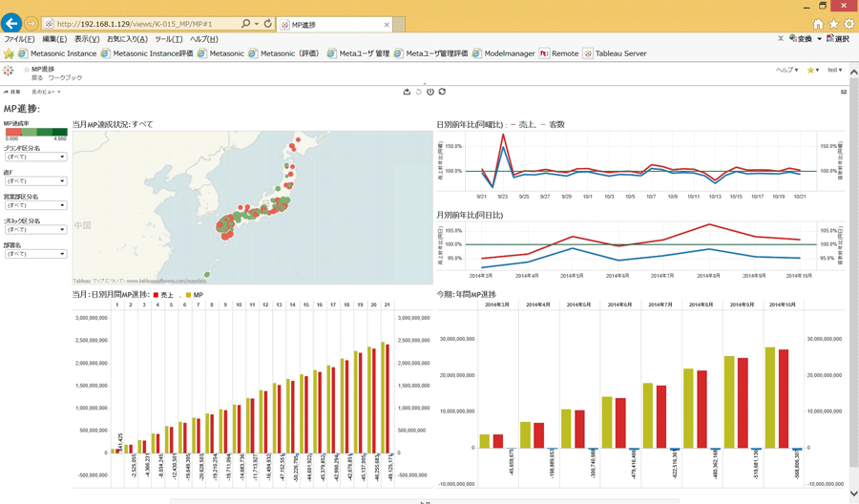The width and height of the screenshot is (859, 504).
Task: Star the MP進捗 view as favorite
Action: click(x=27, y=70)
